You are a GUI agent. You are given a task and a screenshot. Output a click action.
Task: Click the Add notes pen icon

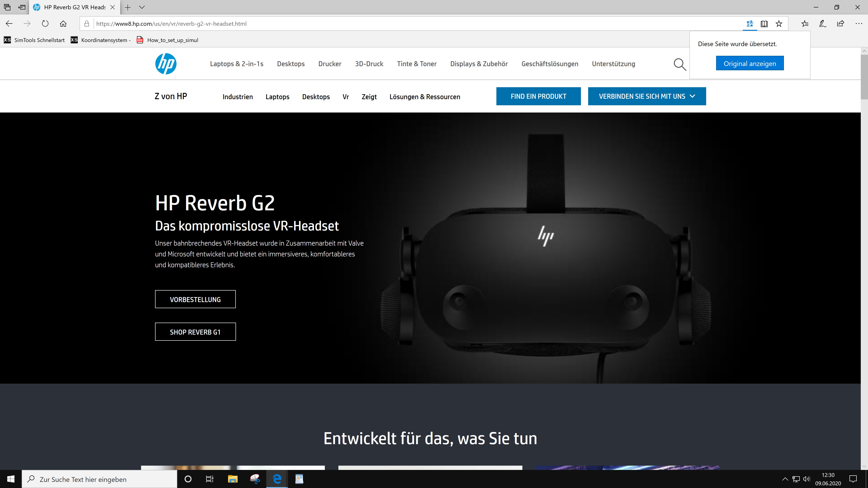coord(823,23)
